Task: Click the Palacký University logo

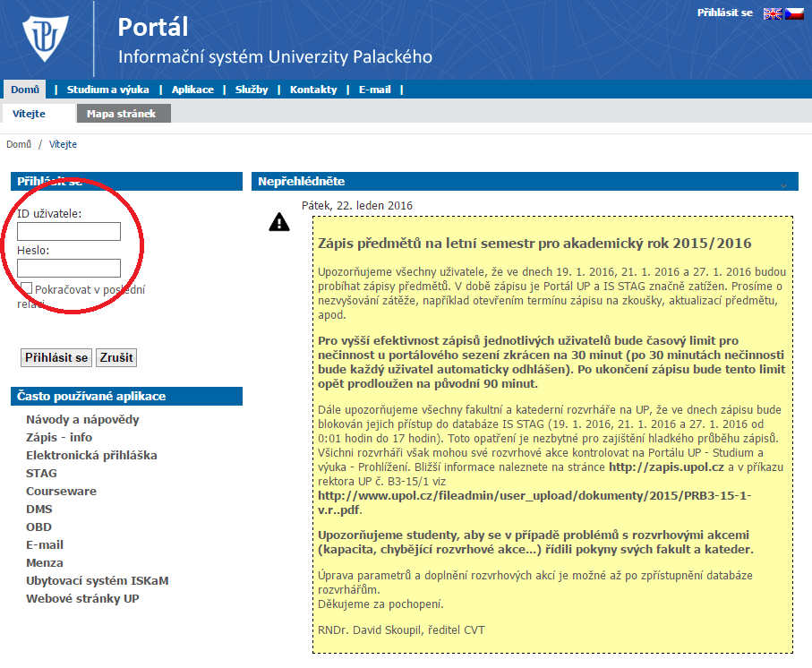Action: pos(44,39)
